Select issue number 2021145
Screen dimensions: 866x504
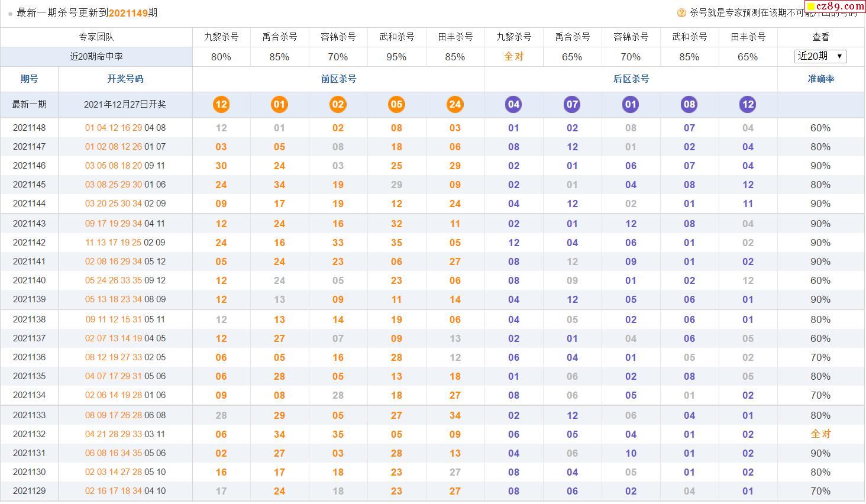point(29,185)
